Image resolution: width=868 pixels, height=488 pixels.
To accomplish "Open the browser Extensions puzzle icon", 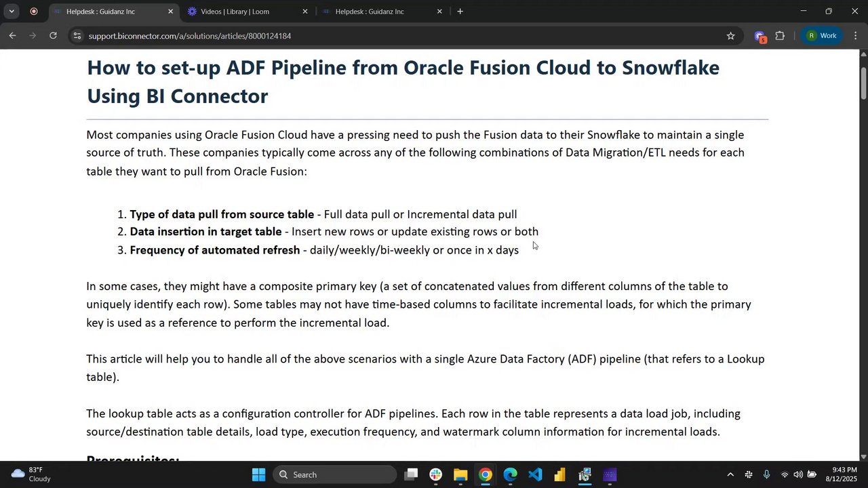I will click(780, 36).
